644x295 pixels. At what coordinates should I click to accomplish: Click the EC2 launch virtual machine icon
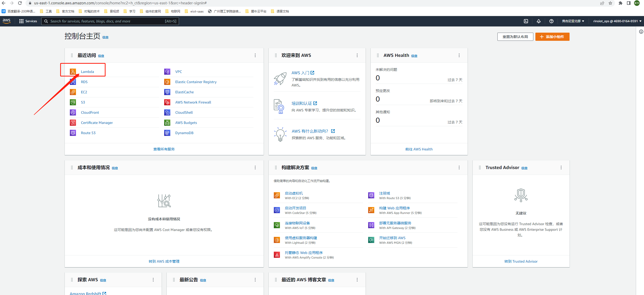tap(277, 195)
